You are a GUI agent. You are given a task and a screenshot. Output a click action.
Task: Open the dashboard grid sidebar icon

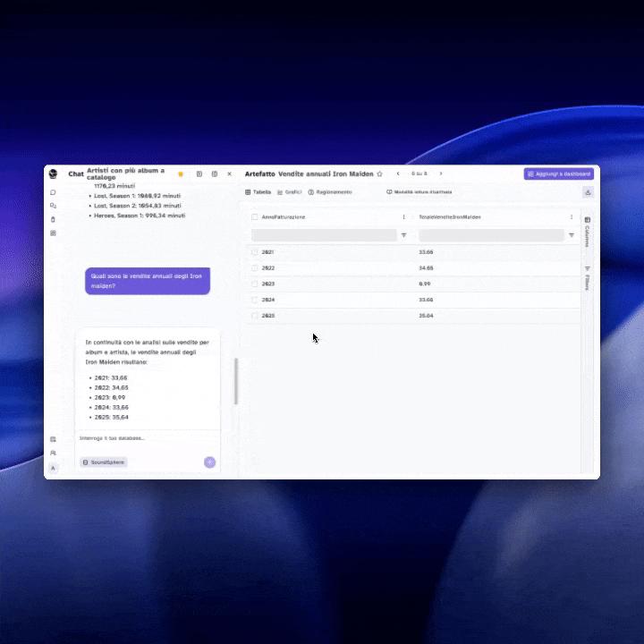[x=53, y=233]
